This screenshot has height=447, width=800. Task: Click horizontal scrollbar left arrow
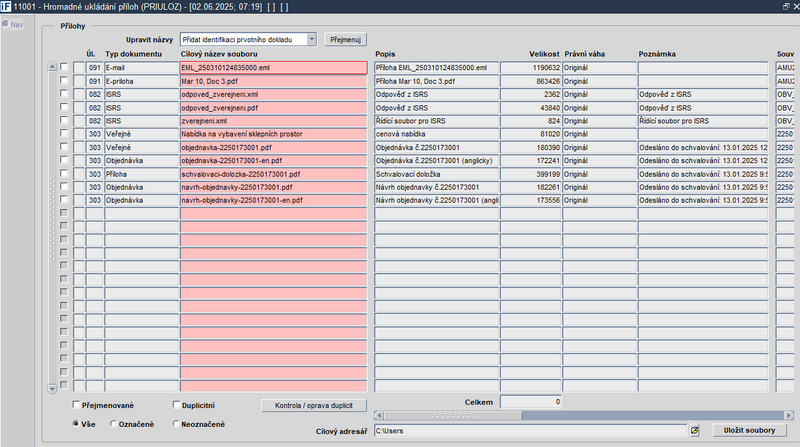pyautogui.click(x=379, y=415)
